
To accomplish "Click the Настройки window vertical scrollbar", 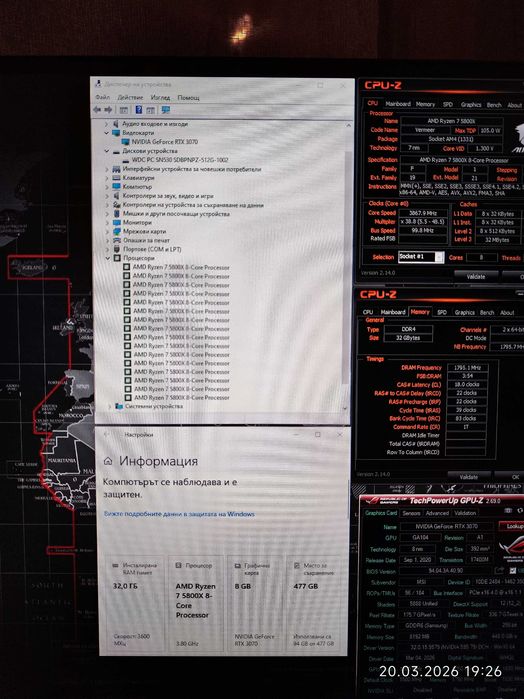I will click(348, 499).
